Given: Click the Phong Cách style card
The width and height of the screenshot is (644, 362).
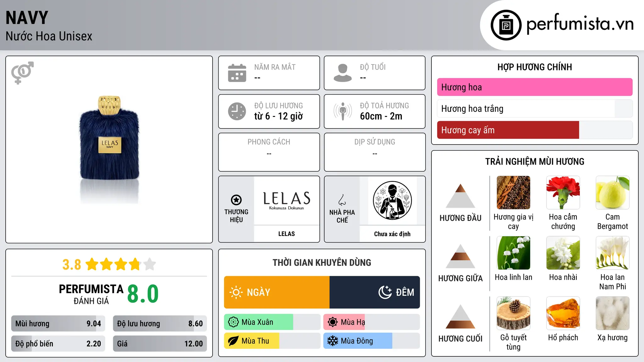Looking at the screenshot, I should tap(269, 152).
